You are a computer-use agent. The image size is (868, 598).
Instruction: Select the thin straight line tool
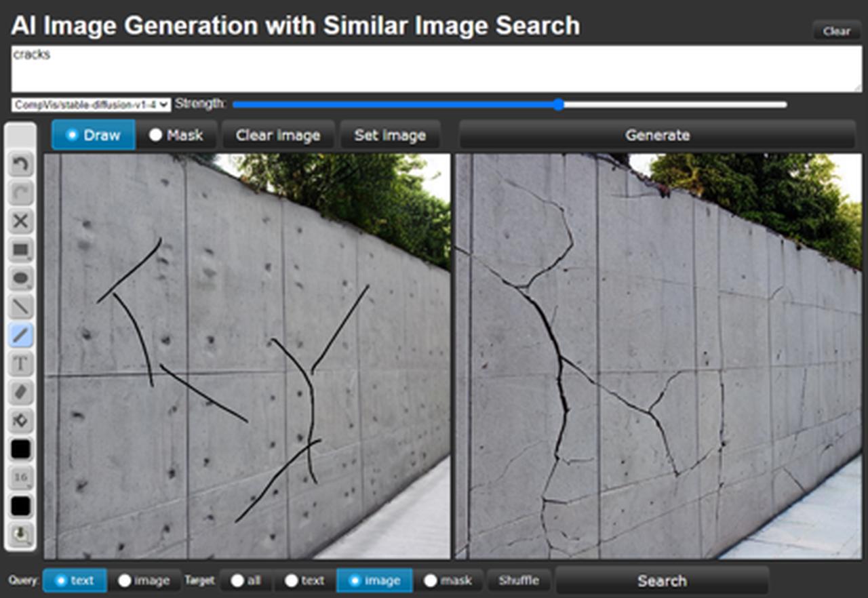point(20,306)
